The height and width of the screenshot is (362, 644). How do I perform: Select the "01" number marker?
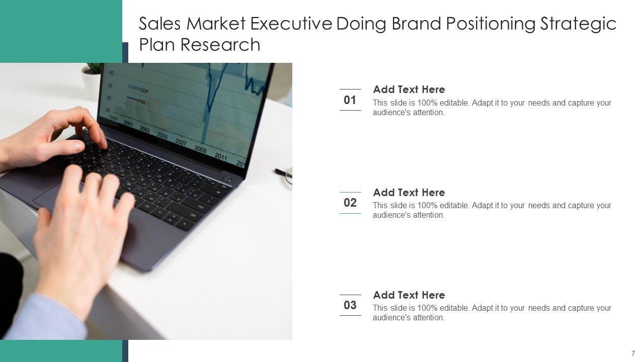[x=350, y=100]
